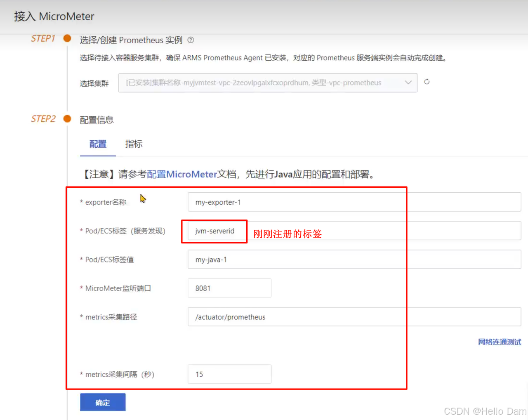
Task: Confirm with the 确定 button
Action: [103, 402]
